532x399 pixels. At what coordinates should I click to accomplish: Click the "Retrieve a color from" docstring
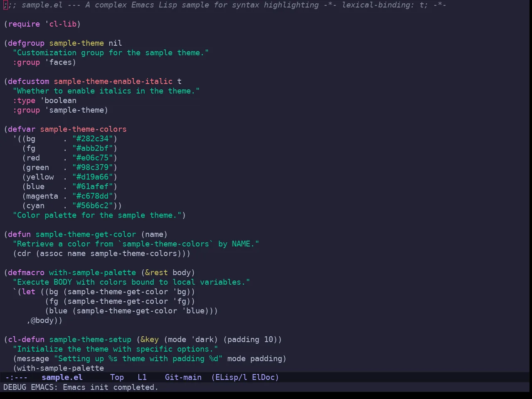pyautogui.click(x=135, y=244)
